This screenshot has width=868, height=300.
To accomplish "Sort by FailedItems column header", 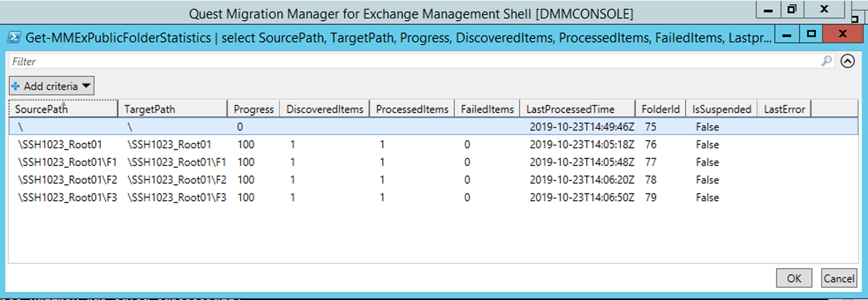I will coord(487,109).
